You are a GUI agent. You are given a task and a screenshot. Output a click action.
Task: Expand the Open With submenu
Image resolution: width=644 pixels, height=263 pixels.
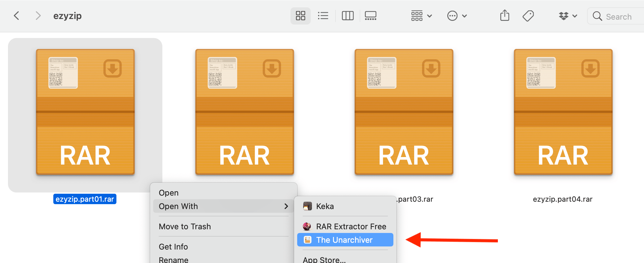(224, 206)
